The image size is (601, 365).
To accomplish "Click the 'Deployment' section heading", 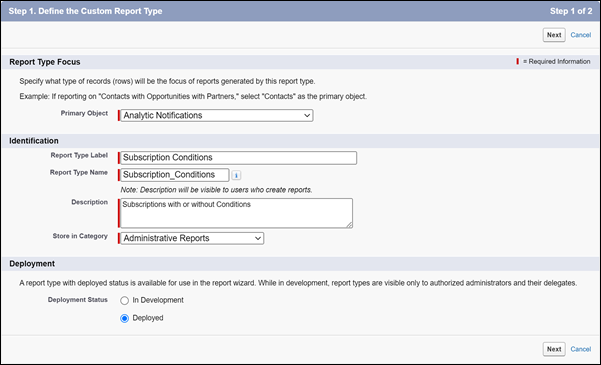I will click(32, 264).
